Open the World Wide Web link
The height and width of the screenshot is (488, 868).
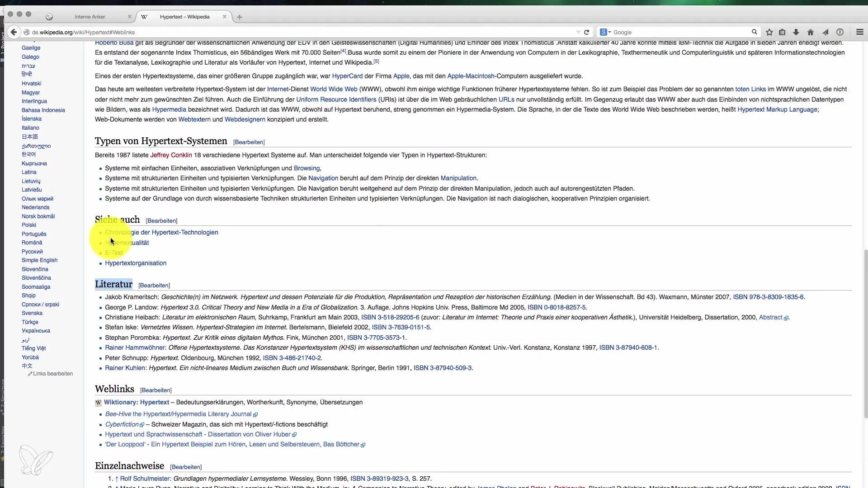tap(334, 89)
